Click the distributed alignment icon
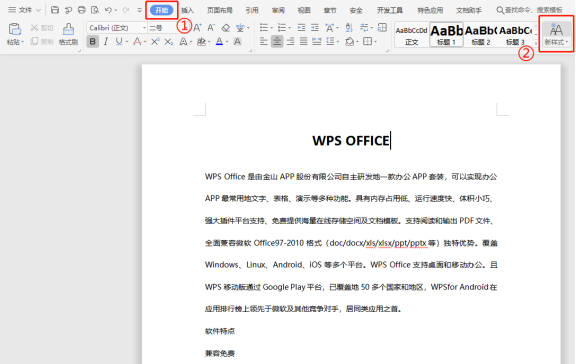 [317, 42]
